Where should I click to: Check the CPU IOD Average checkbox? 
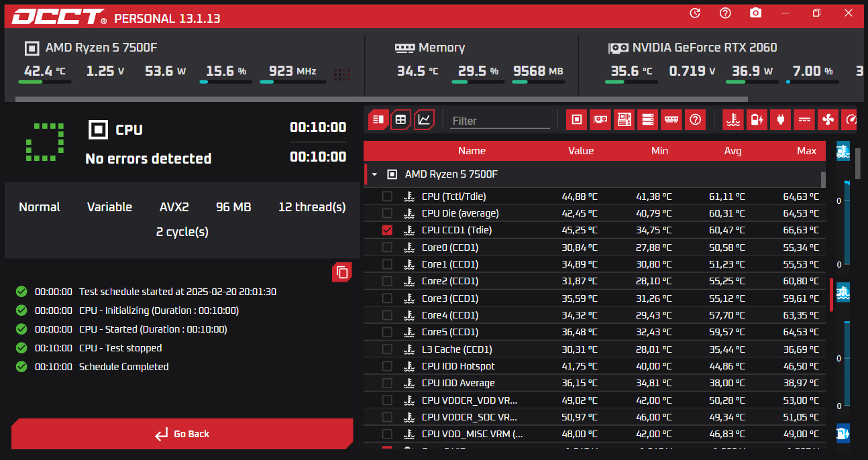pos(387,383)
